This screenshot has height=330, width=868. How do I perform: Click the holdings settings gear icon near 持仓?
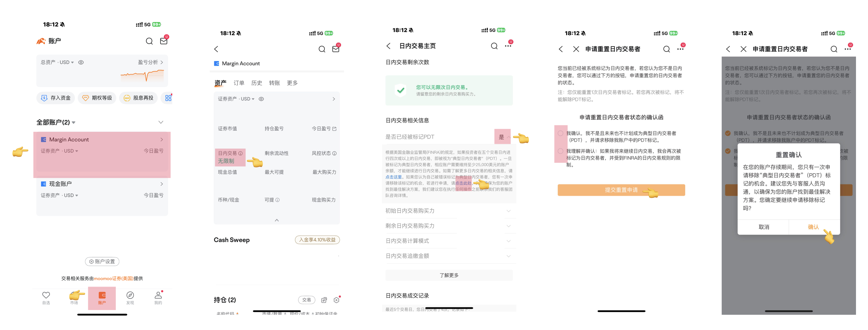[x=336, y=300]
